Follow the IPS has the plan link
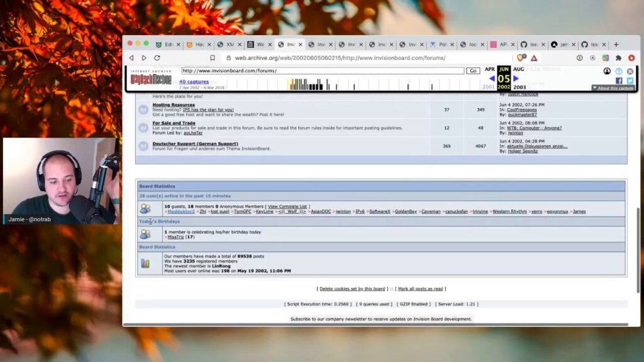Screen dimensions: 644x362 (208, 109)
